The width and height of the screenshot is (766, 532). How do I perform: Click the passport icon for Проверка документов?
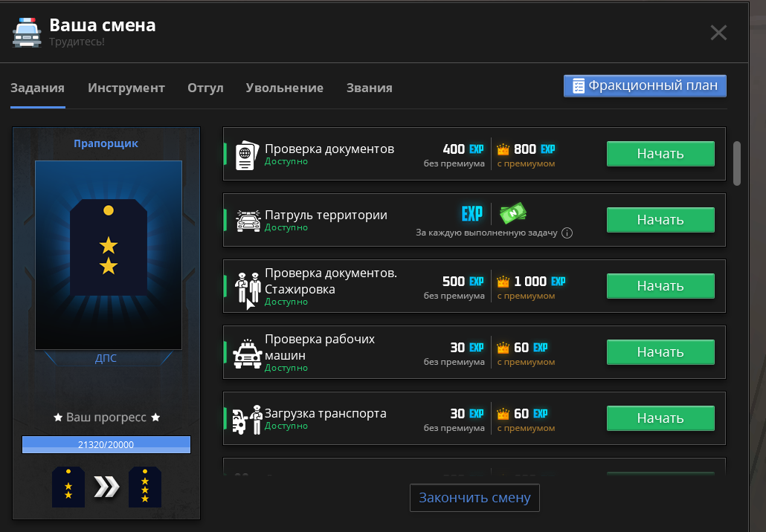pos(247,155)
